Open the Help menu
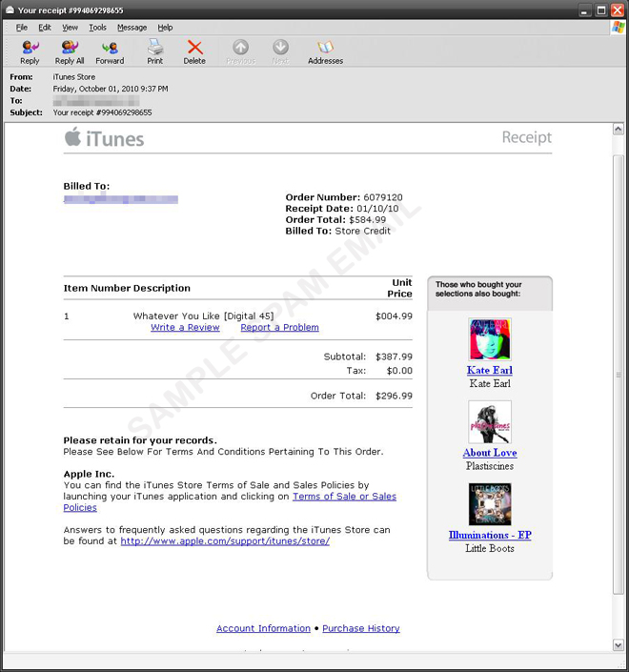 point(165,28)
